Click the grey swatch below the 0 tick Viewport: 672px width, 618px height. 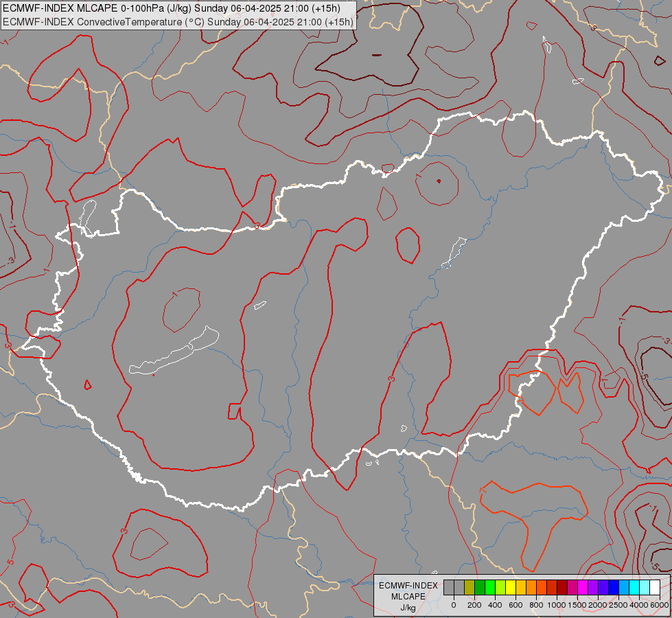[x=449, y=587]
